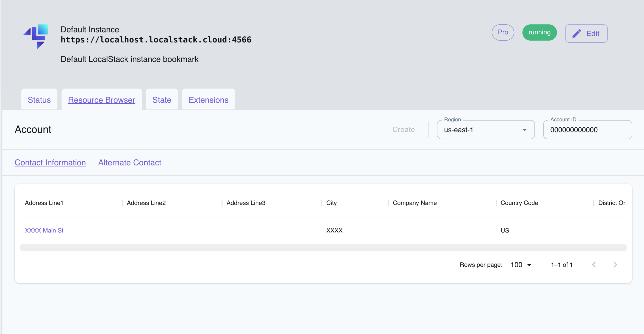Select the Contact Information tab

pos(50,162)
